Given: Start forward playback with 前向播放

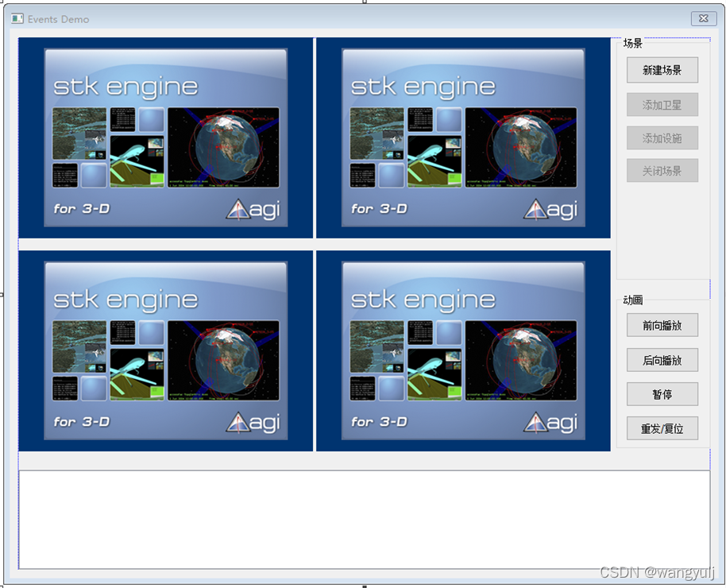Looking at the screenshot, I should (x=662, y=325).
